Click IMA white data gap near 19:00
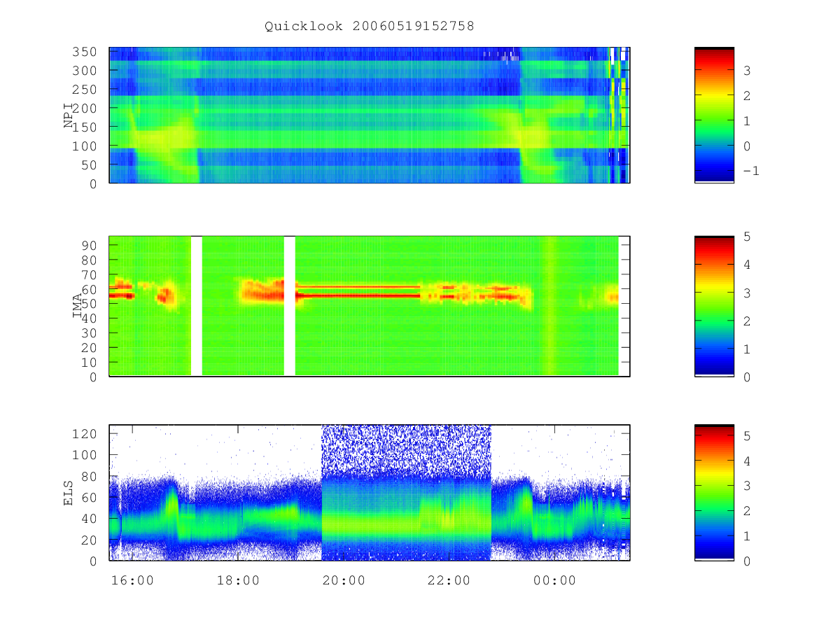 (x=290, y=306)
